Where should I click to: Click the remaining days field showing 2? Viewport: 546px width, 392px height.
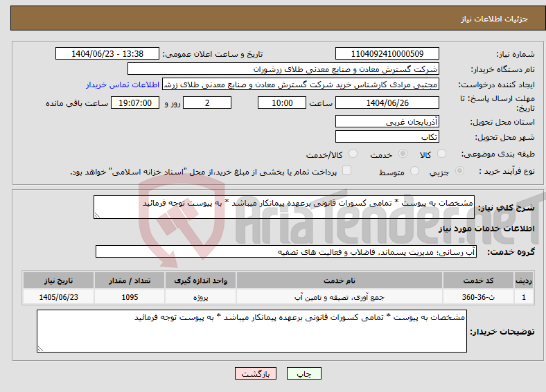point(207,103)
